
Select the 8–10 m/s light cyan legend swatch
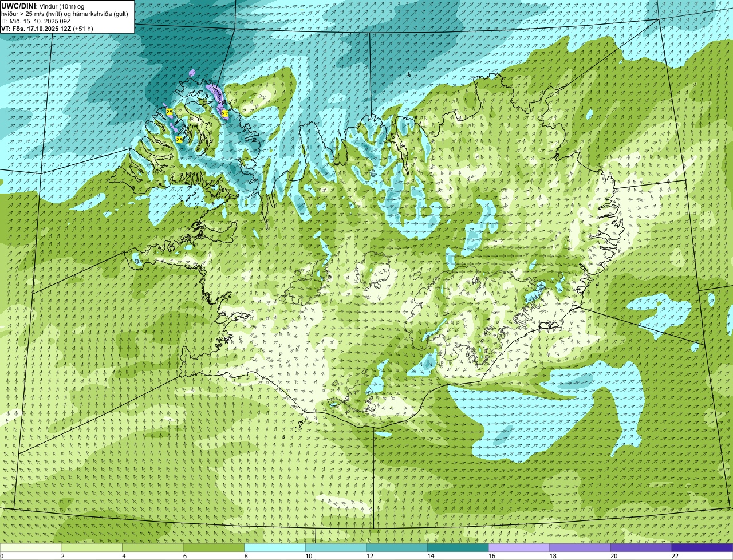point(275,547)
